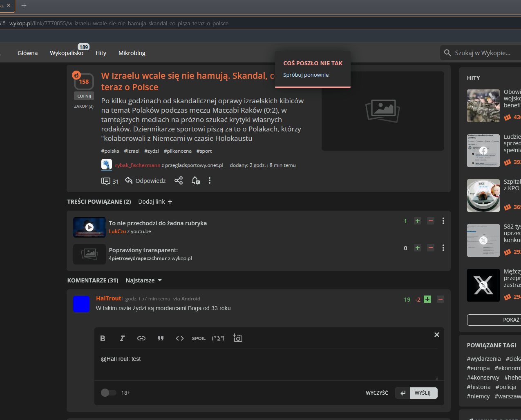Image resolution: width=521 pixels, height=420 pixels.
Task: Click the Szukaj w Wykopie search field
Action: [x=483, y=53]
